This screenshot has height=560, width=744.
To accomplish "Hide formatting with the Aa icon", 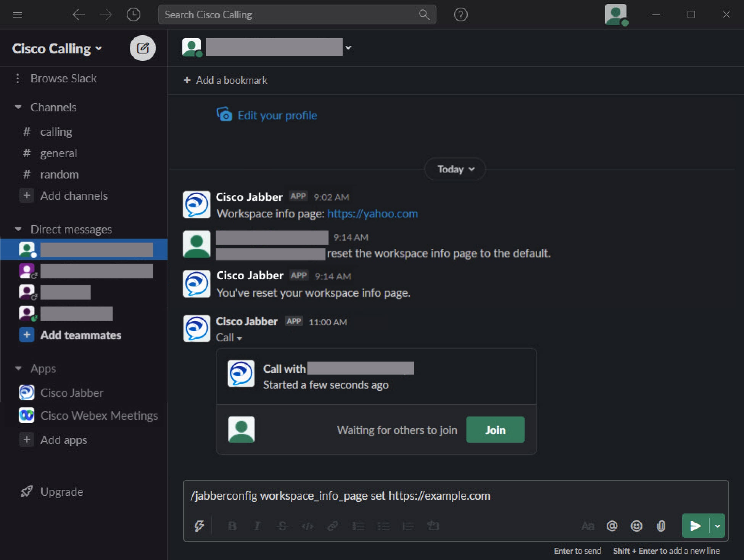I will 588,526.
